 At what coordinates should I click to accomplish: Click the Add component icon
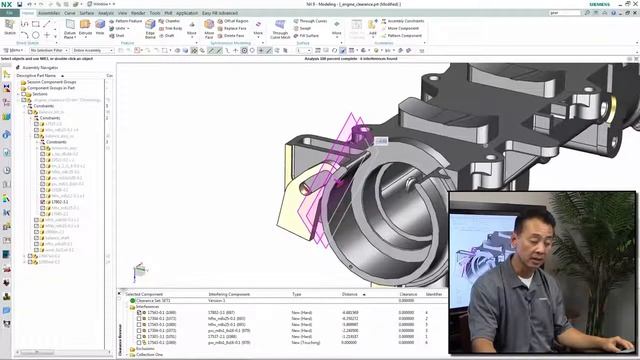[372, 27]
